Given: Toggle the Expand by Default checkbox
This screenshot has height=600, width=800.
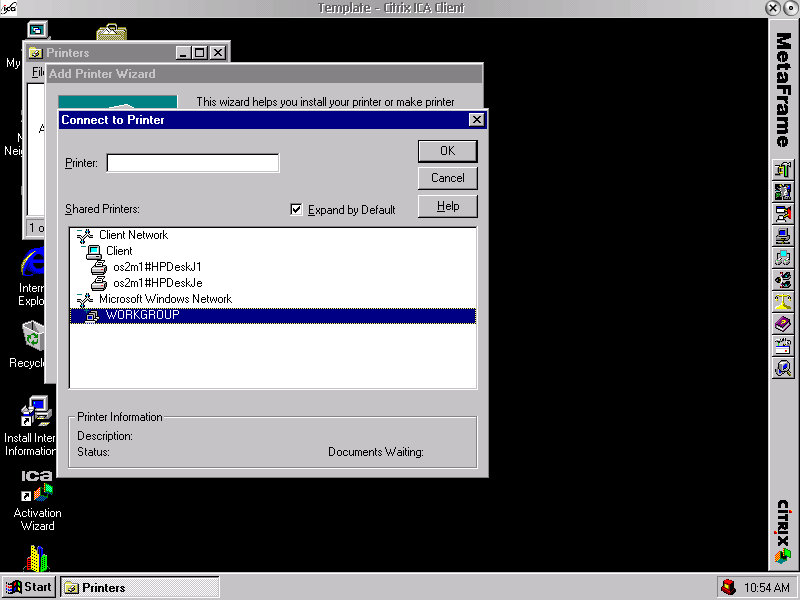Looking at the screenshot, I should coord(296,209).
